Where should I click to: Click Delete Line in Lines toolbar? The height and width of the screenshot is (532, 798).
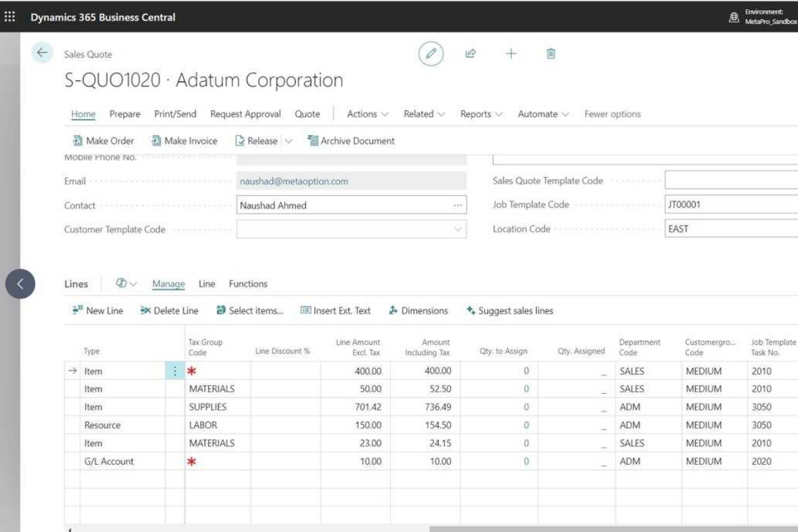pos(170,311)
